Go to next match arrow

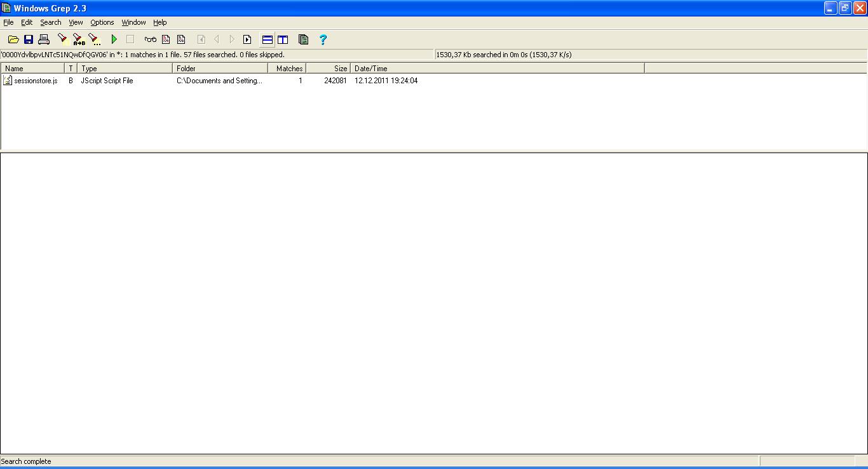(x=232, y=39)
